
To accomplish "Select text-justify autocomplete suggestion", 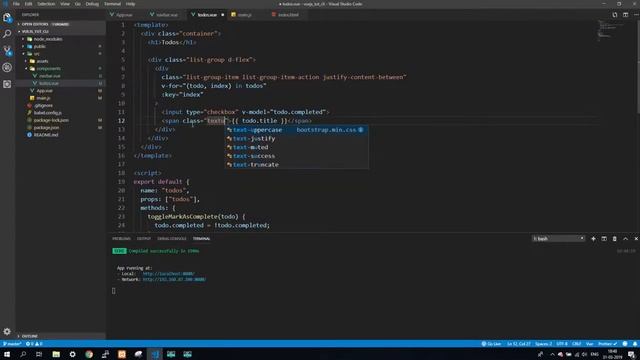I will pyautogui.click(x=297, y=138).
